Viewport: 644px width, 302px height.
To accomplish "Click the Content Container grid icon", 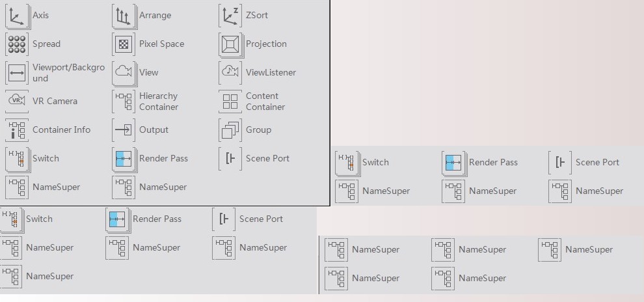I will point(230,102).
